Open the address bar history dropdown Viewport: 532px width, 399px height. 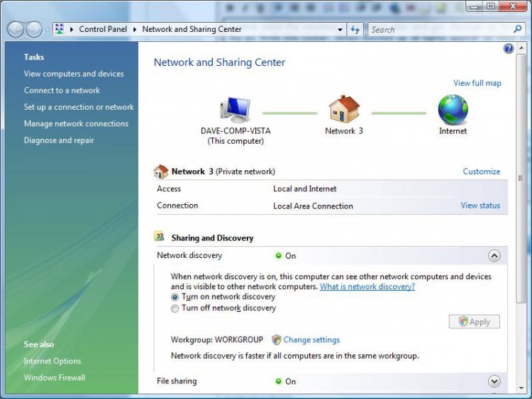pyautogui.click(x=340, y=30)
